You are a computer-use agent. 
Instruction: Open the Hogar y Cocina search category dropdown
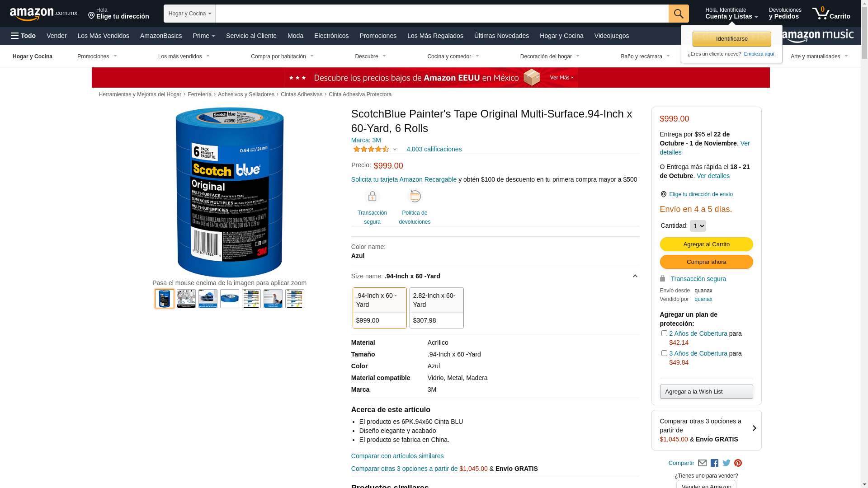click(x=189, y=14)
